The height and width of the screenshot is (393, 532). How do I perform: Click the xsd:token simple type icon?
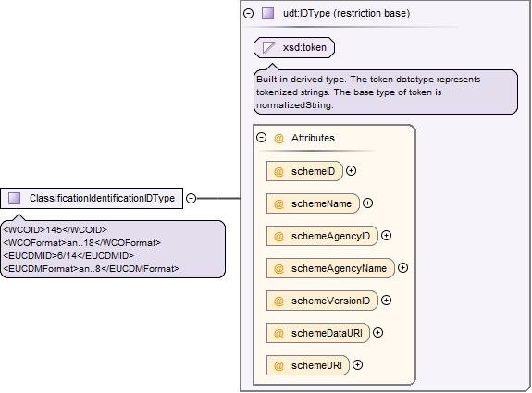pyautogui.click(x=269, y=47)
